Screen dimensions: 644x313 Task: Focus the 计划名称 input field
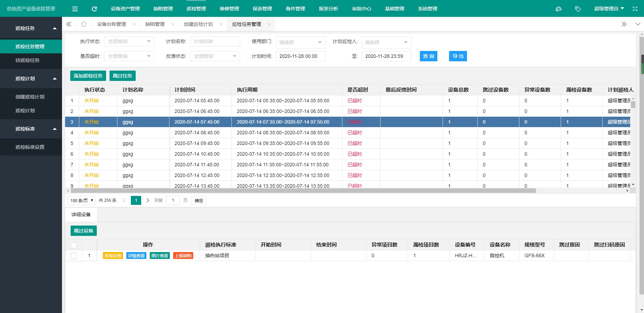point(215,41)
